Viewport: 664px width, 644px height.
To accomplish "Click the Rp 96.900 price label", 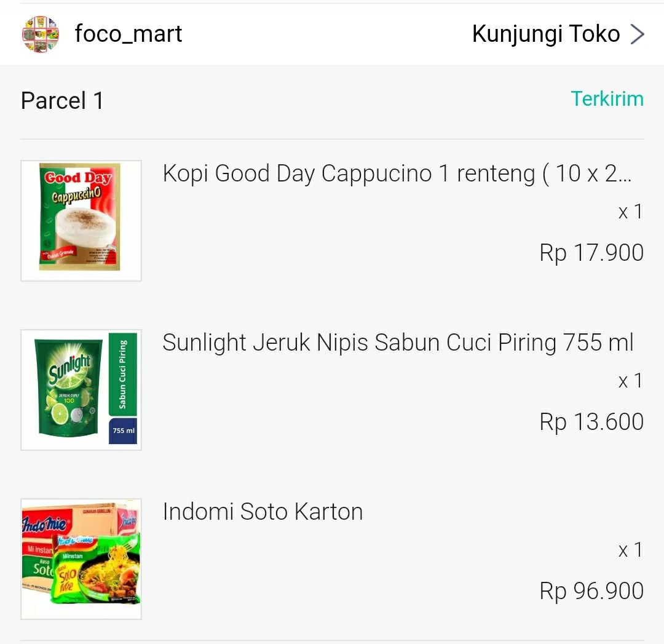I will pos(591,590).
